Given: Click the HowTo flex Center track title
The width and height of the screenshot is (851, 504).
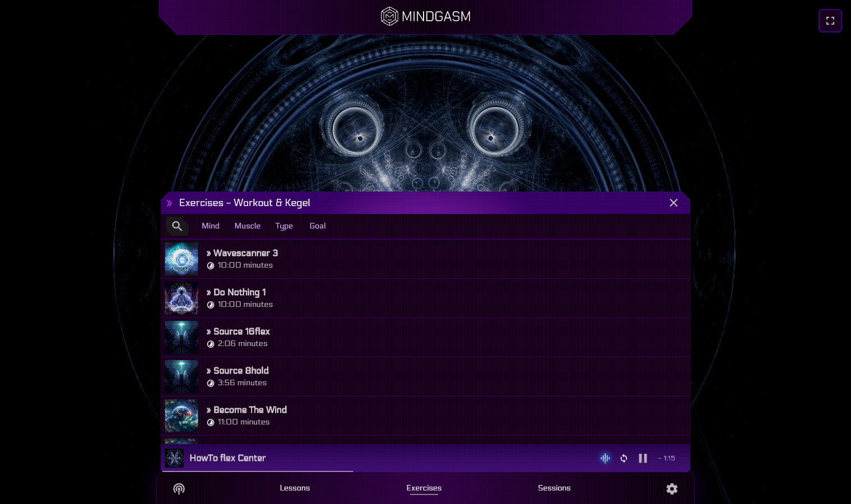Looking at the screenshot, I should [x=227, y=458].
